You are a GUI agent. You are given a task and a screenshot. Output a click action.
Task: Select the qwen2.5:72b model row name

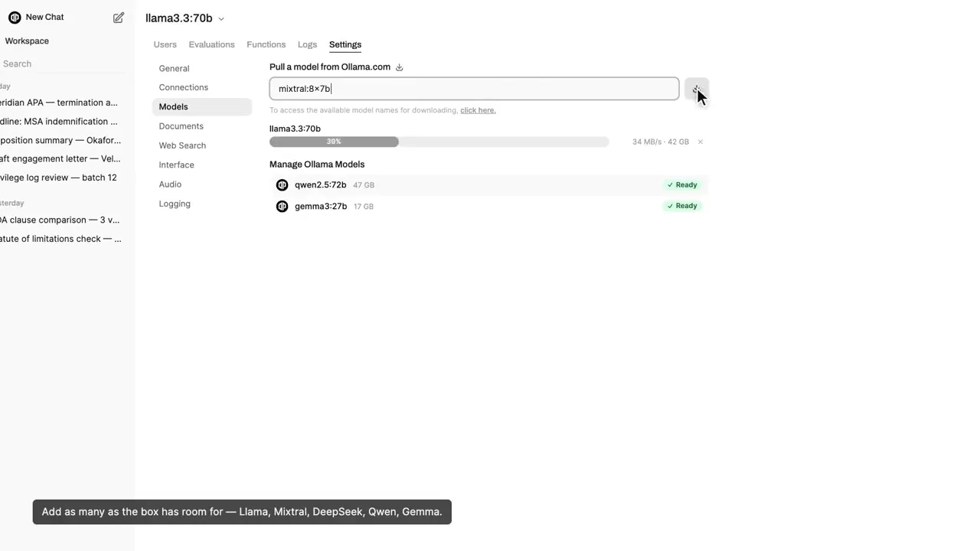coord(320,185)
